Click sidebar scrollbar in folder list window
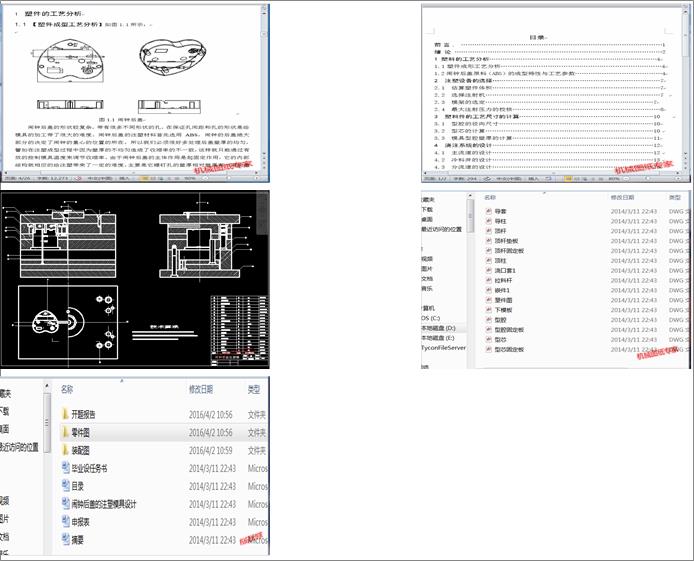The width and height of the screenshot is (694, 561). 46,422
